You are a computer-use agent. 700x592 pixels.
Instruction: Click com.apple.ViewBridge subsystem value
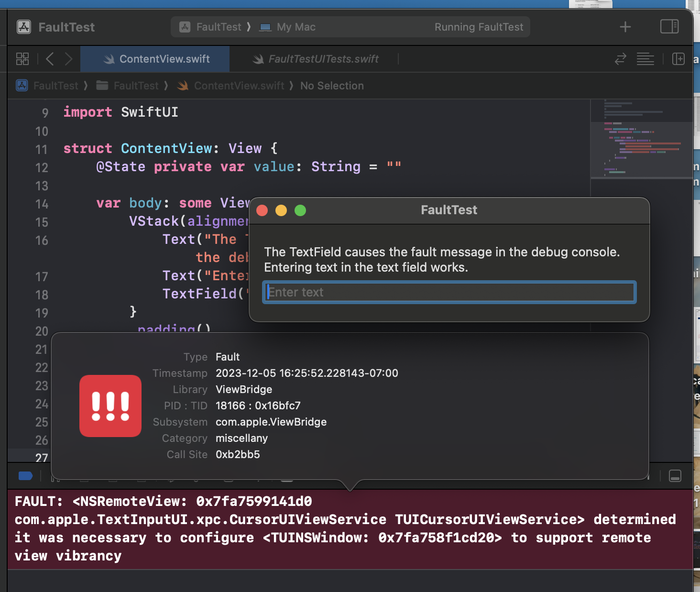point(271,422)
